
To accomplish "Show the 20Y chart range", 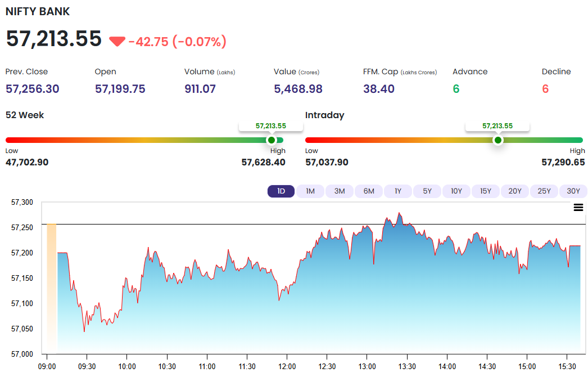I will 515,191.
